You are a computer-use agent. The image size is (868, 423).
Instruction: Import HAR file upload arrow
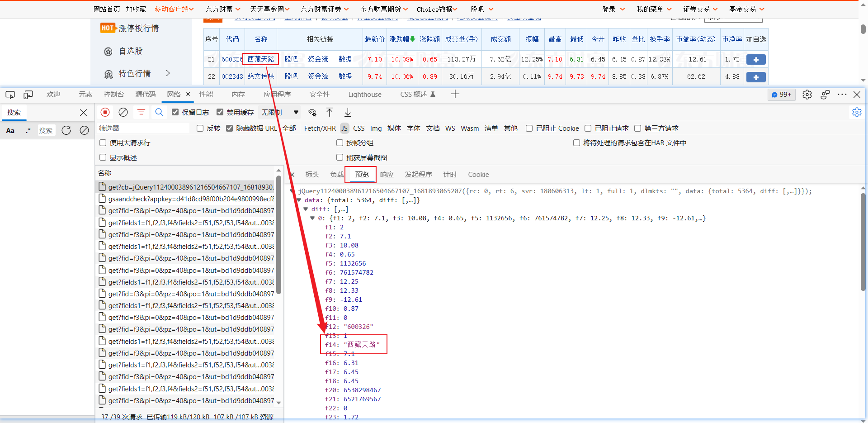(x=330, y=112)
